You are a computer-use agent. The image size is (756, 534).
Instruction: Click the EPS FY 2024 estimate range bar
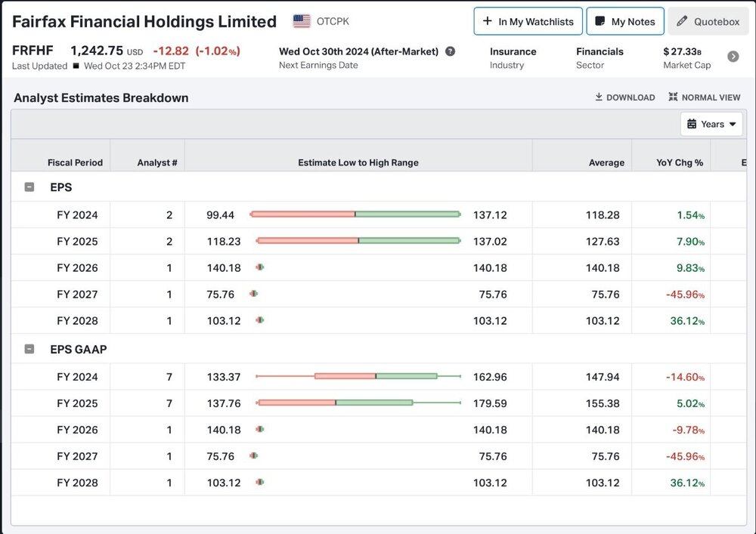click(355, 215)
